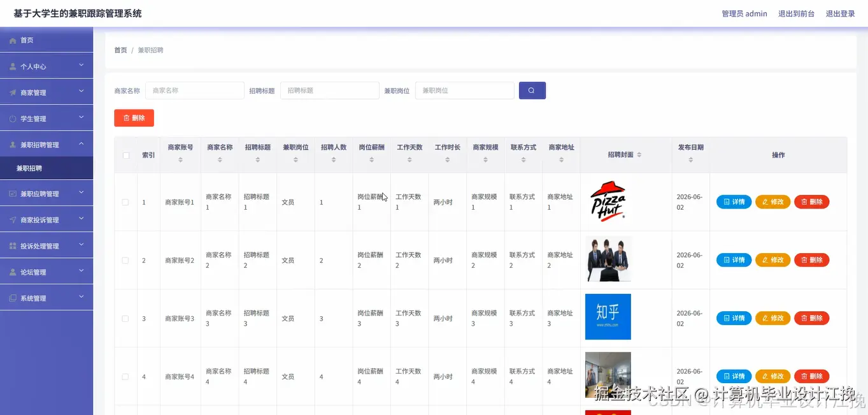The width and height of the screenshot is (868, 415).
Task: Click the Pizza Hut cover thumbnail
Action: click(x=608, y=201)
